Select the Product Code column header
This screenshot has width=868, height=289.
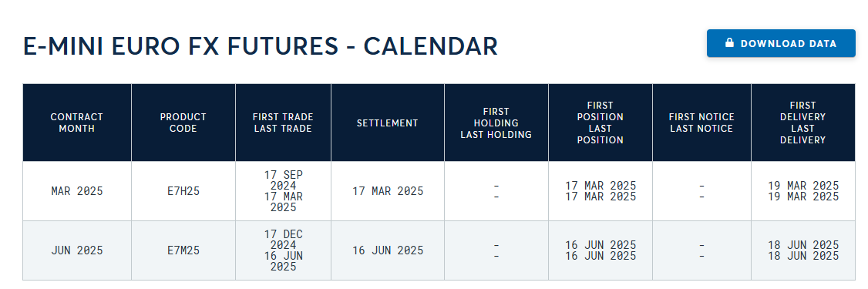click(x=183, y=123)
